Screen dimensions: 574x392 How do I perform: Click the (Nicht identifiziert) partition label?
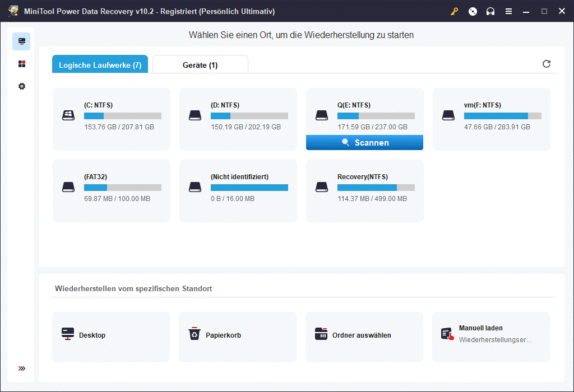239,177
